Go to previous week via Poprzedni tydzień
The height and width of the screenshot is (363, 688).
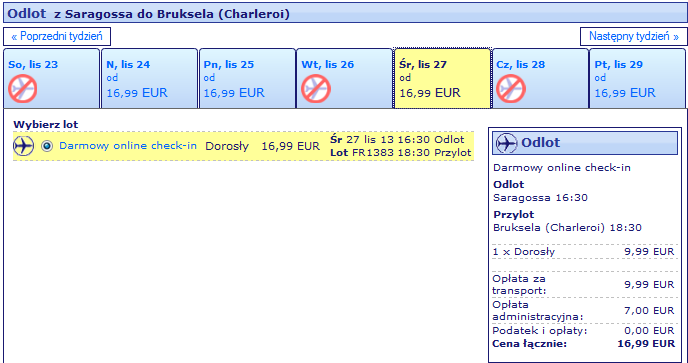(57, 36)
